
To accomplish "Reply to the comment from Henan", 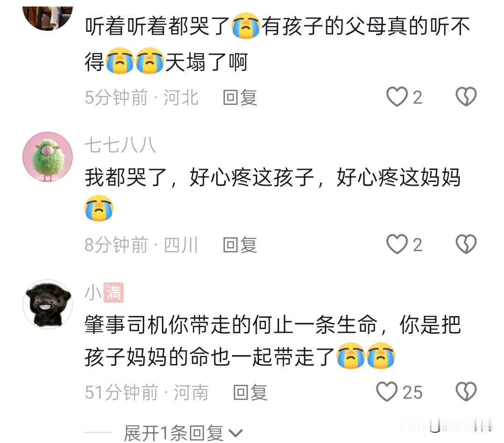I will [x=250, y=393].
